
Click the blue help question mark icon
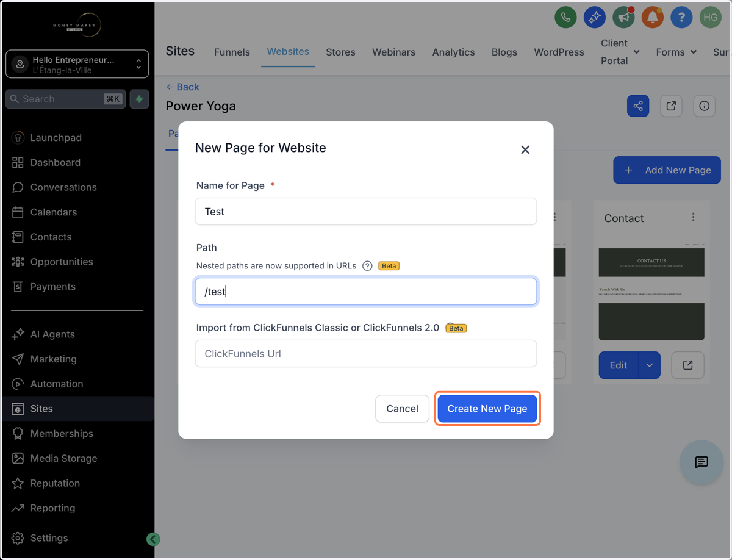coord(681,17)
